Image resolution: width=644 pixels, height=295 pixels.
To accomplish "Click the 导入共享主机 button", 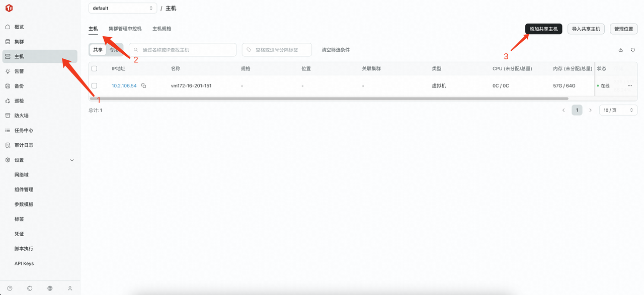I will [586, 29].
